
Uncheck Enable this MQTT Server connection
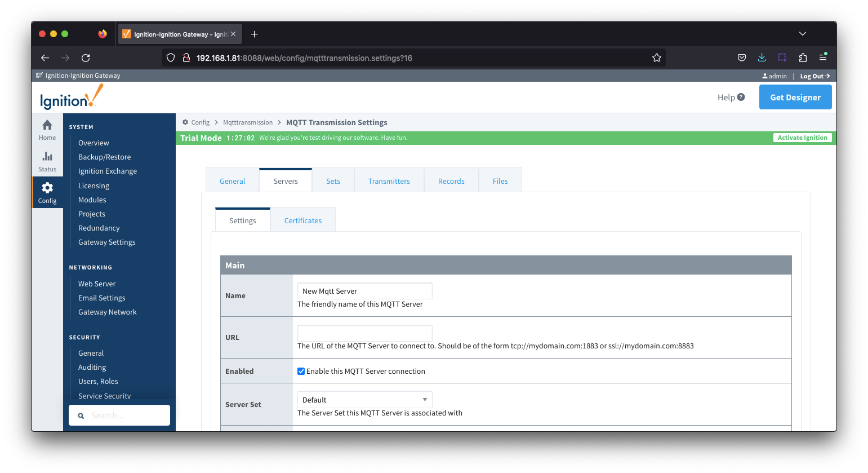(x=301, y=371)
